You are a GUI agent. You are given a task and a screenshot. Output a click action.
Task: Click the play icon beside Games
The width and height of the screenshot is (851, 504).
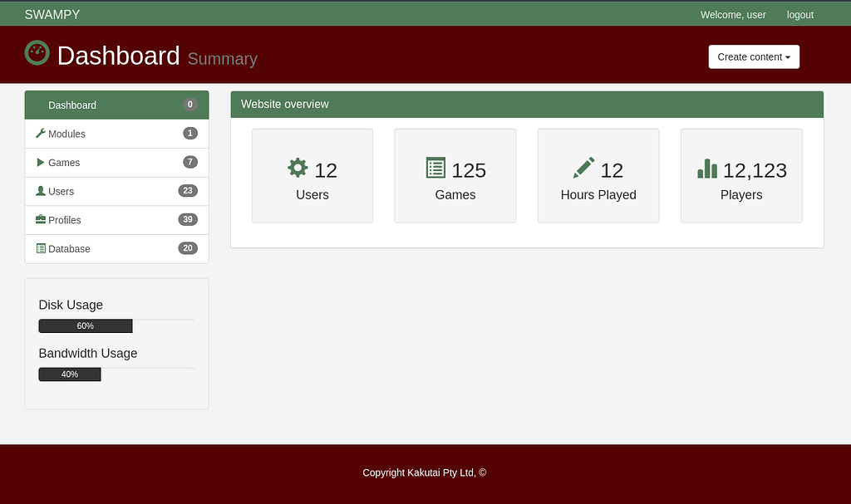(40, 162)
